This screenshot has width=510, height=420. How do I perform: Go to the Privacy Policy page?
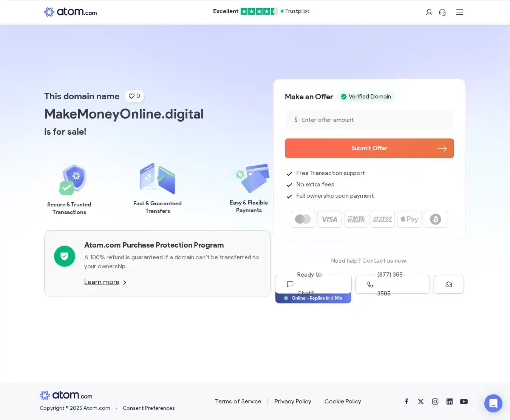tap(293, 402)
